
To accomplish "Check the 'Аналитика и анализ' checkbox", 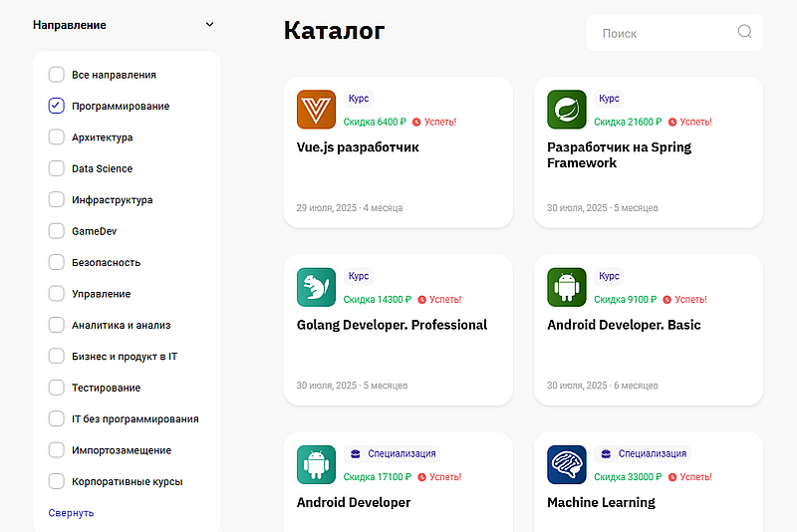I will [x=57, y=325].
